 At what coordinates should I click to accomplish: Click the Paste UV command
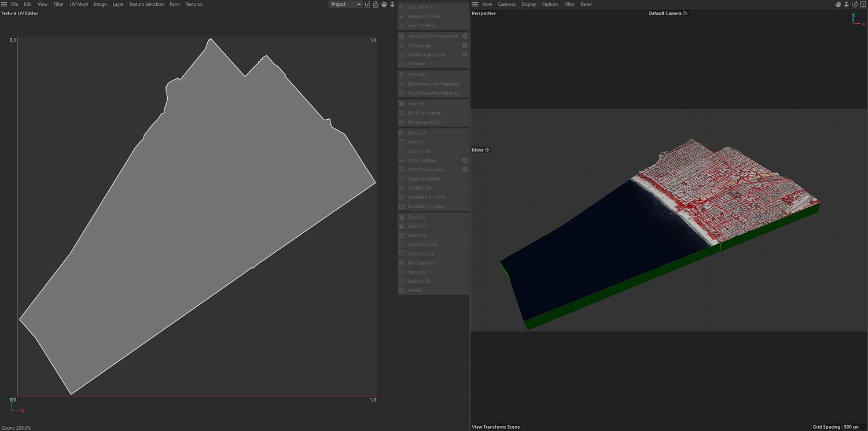(x=433, y=226)
